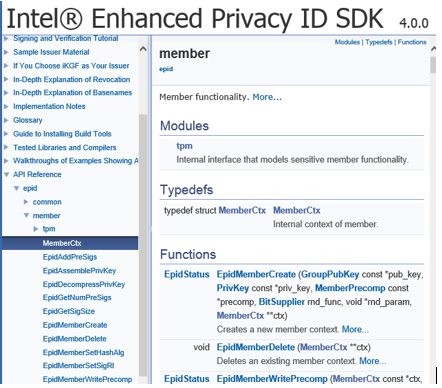The height and width of the screenshot is (388, 442).
Task: Open Walkthroughs of Examples page
Action: point(76,161)
